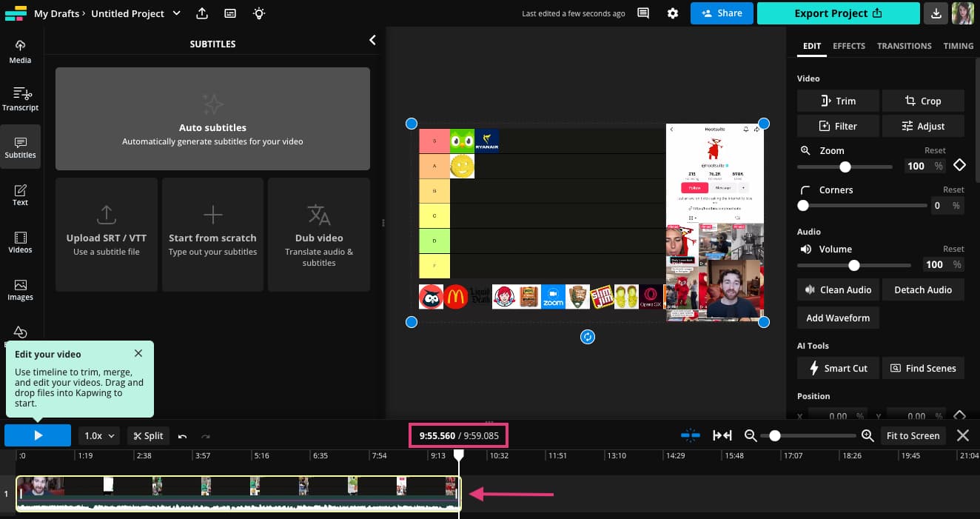Screen dimensions: 980x519
Task: Choose the Dub video option
Action: click(319, 235)
